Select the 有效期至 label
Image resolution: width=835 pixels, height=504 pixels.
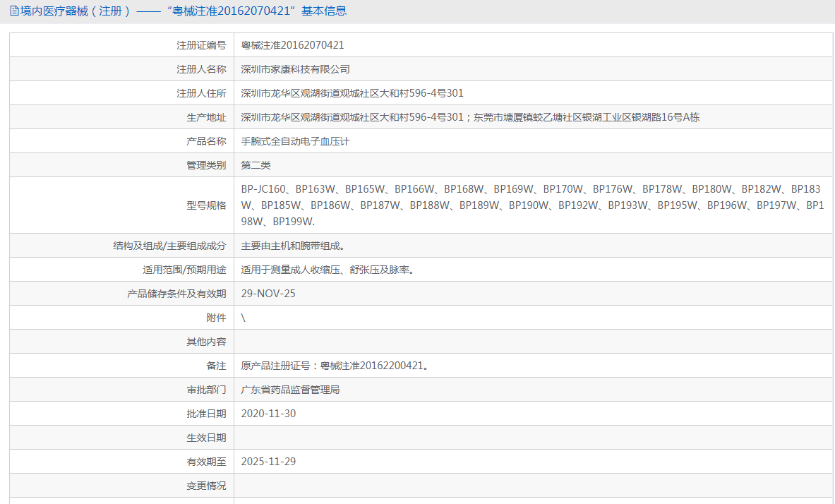[206, 462]
